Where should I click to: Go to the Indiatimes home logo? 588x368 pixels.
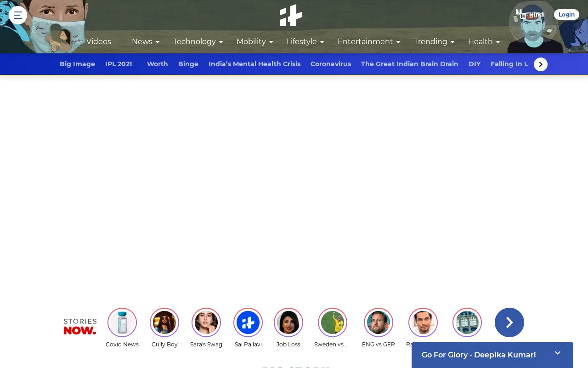[291, 15]
